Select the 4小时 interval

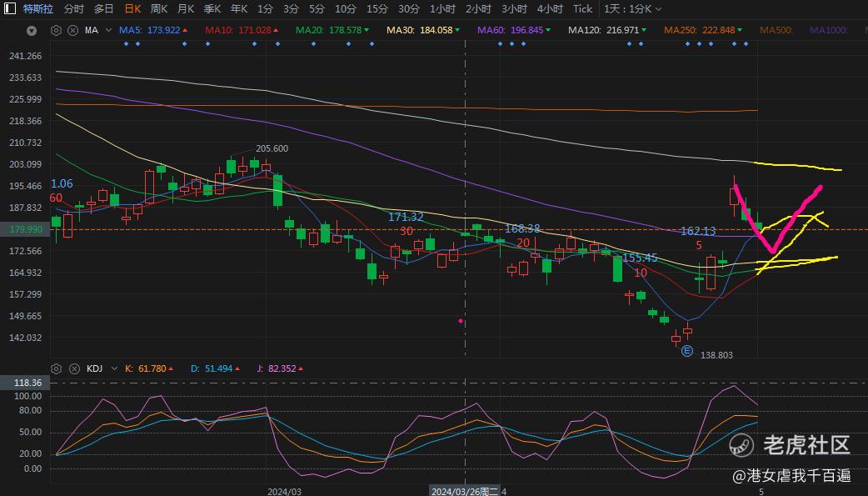(550, 9)
